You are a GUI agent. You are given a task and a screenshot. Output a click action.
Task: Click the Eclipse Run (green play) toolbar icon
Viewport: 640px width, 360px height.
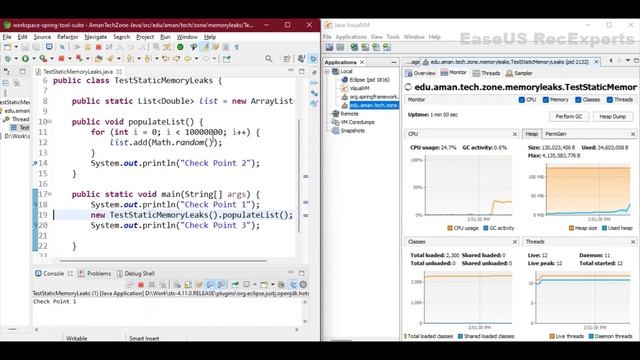[25, 59]
